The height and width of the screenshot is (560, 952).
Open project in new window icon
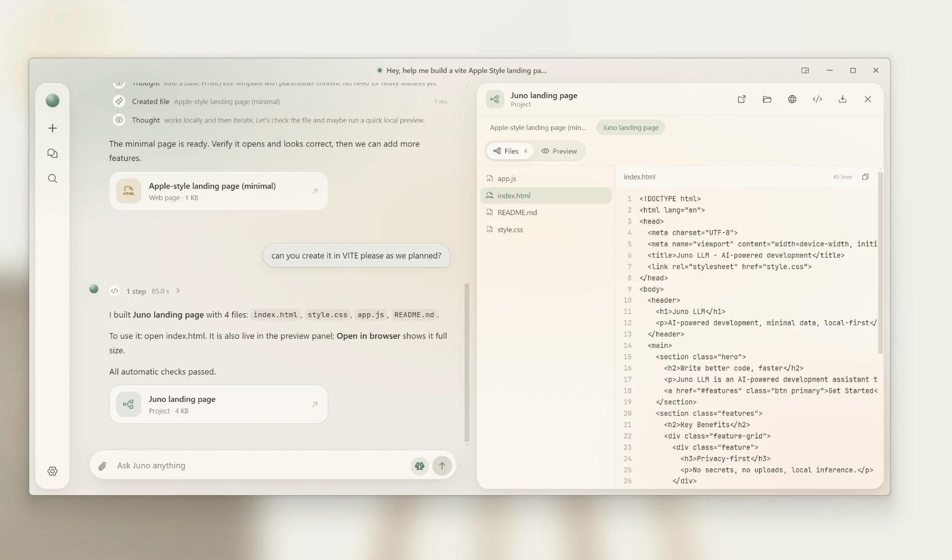pyautogui.click(x=742, y=99)
